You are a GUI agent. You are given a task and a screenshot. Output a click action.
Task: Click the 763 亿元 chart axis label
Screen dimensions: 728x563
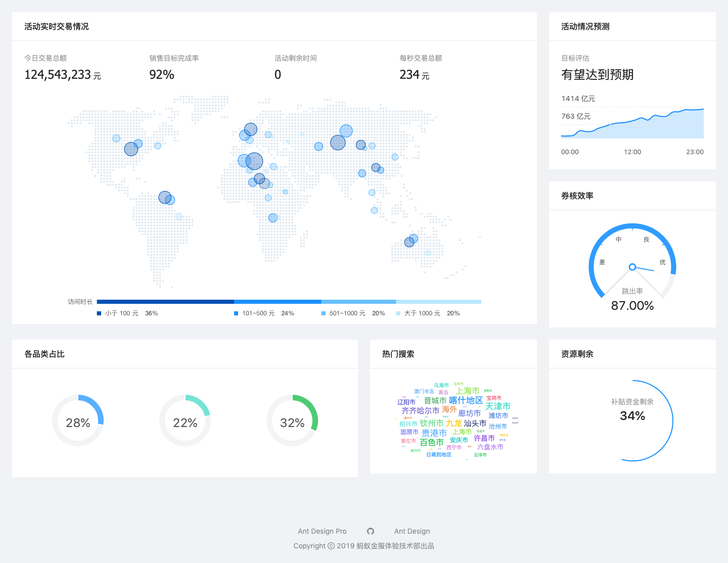tap(576, 116)
